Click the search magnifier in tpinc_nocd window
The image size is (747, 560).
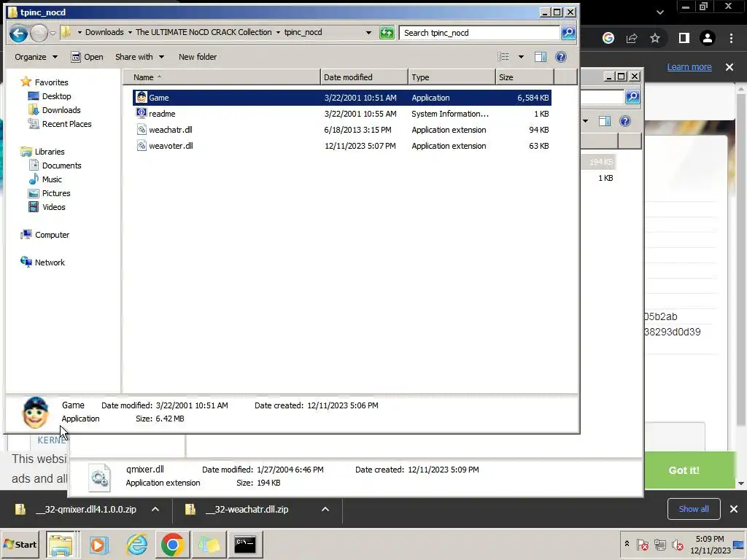(568, 32)
